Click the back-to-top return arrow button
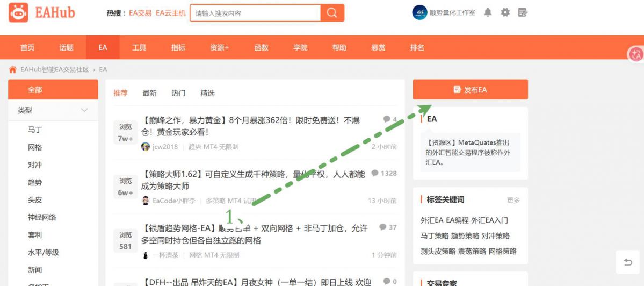 click(x=627, y=262)
